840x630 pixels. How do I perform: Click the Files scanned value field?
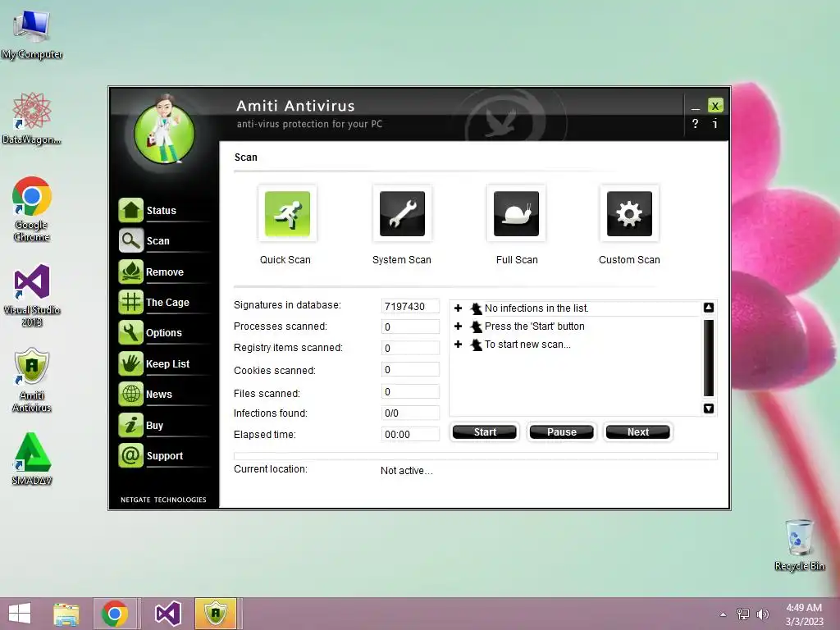pos(410,391)
